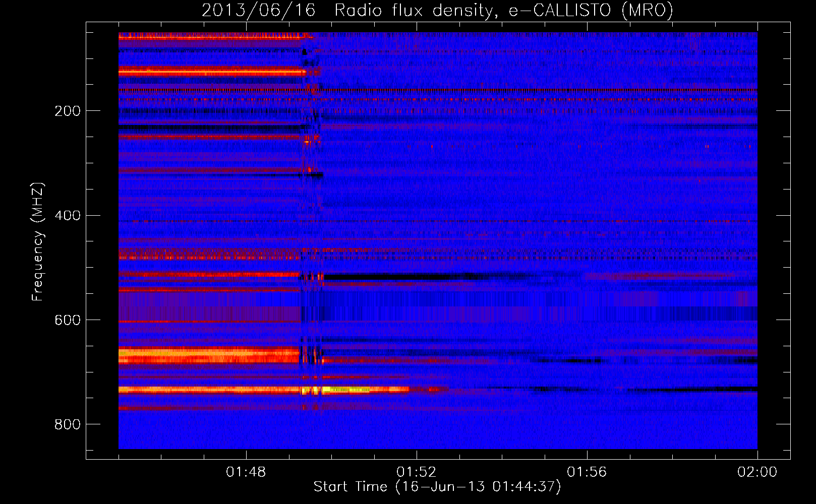Click the "Frequency (MHZ)" axis label

point(37,242)
